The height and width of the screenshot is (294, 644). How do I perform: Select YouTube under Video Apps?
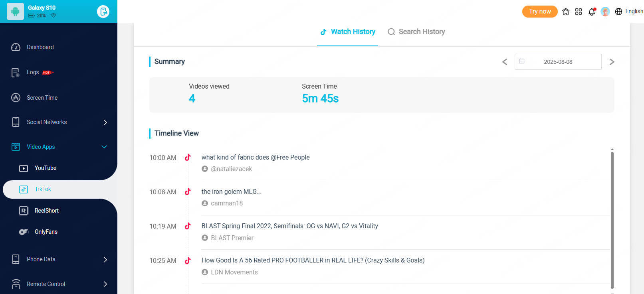(46, 168)
